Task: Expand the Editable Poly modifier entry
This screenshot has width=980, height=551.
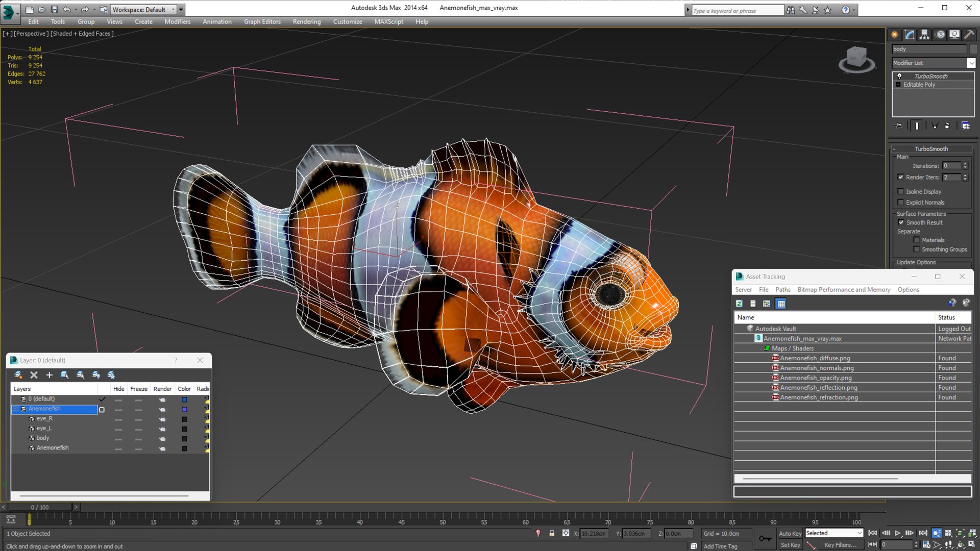Action: click(898, 85)
